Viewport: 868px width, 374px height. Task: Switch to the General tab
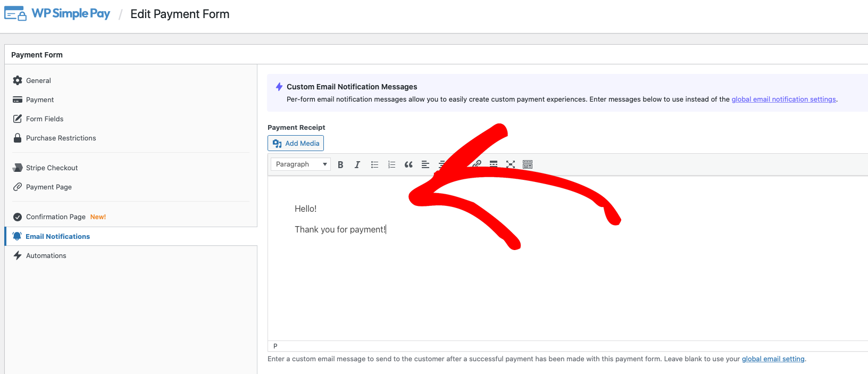tap(38, 81)
